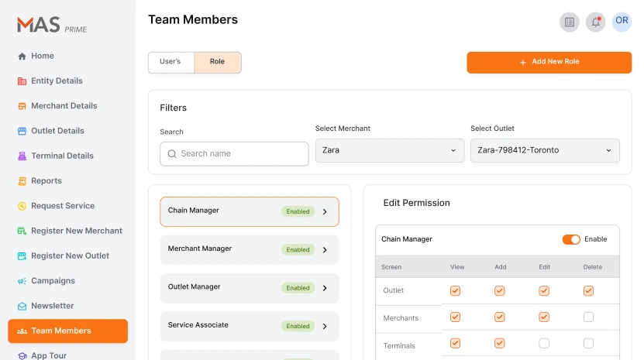Check Terminals Edit permission checkbox
This screenshot has width=644, height=360.
click(x=544, y=343)
